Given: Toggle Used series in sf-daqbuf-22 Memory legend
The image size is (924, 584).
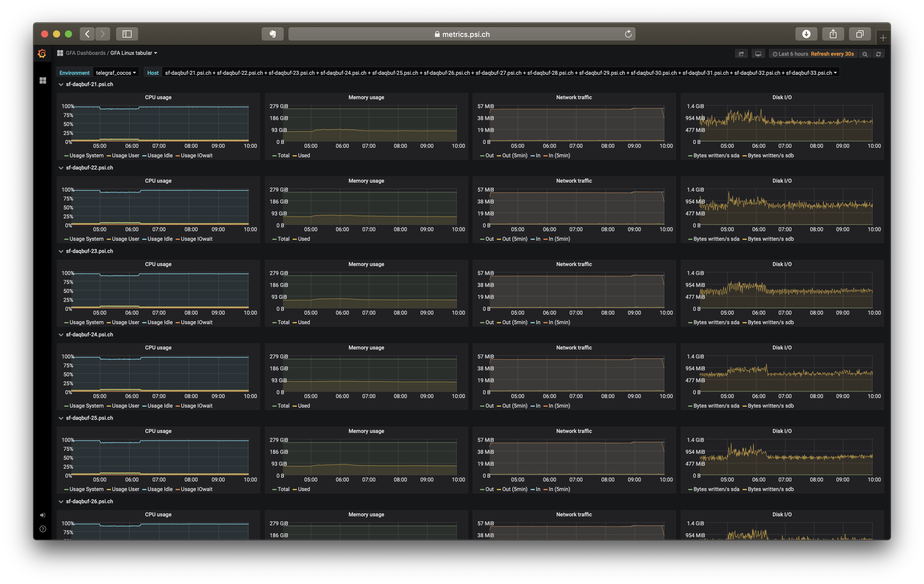Looking at the screenshot, I should point(304,239).
